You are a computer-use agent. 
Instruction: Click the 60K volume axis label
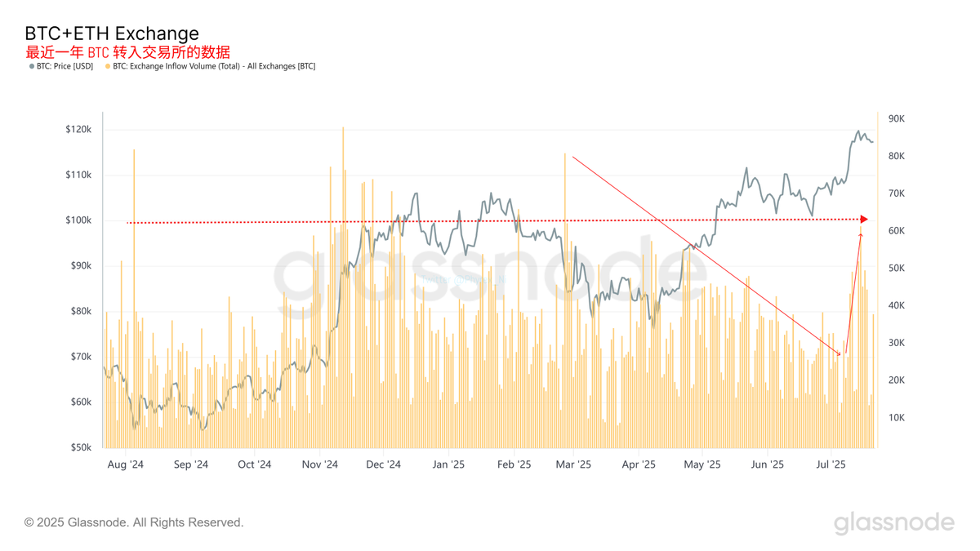pos(897,231)
